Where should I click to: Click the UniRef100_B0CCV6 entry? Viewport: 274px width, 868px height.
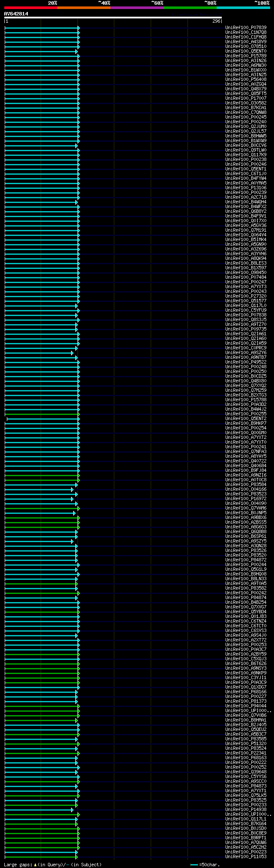[x=246, y=145]
